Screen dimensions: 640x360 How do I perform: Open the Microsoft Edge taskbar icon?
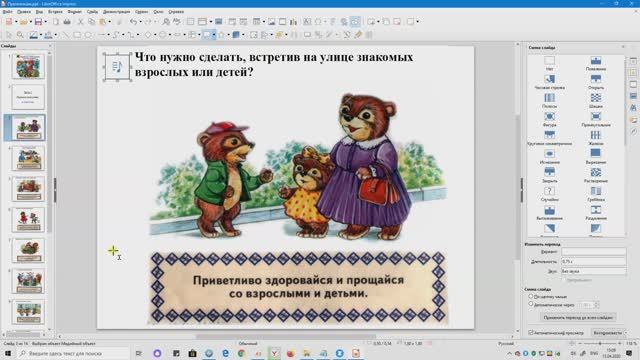(225, 353)
